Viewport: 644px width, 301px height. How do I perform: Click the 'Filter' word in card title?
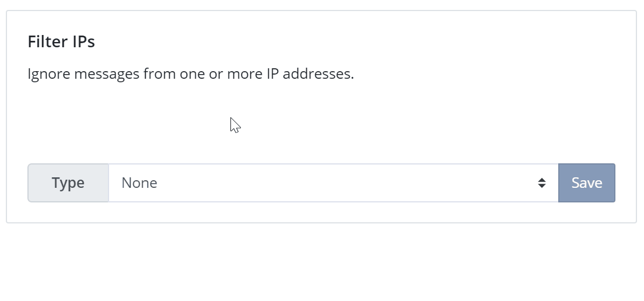click(48, 41)
